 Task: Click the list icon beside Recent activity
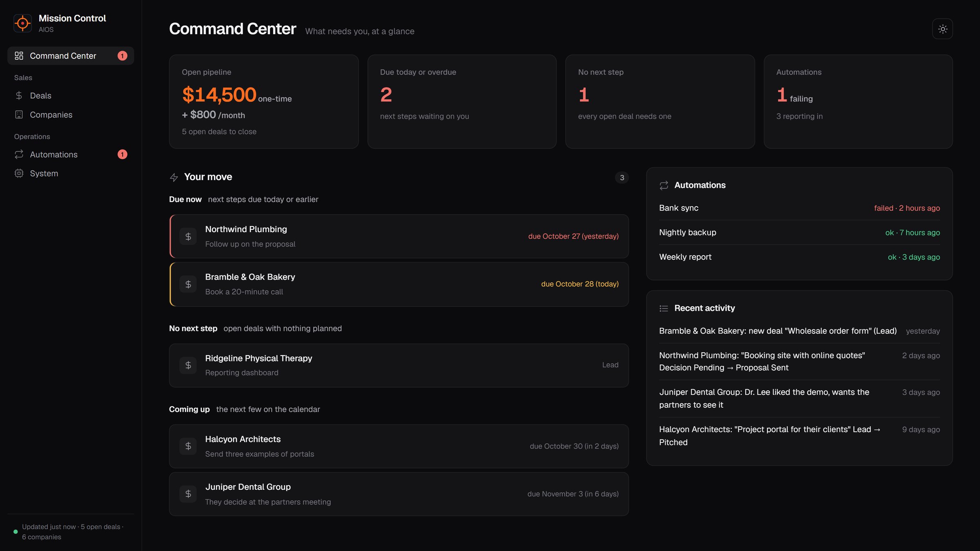pos(664,309)
